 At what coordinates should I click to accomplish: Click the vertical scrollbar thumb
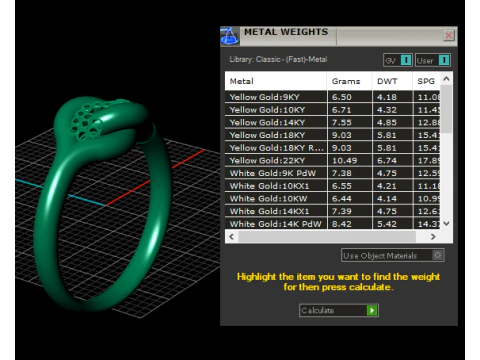[x=446, y=108]
